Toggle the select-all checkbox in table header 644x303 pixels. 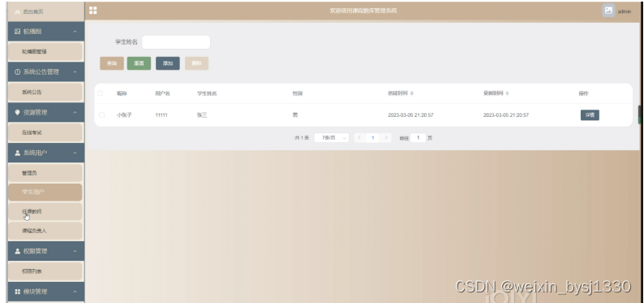point(101,93)
